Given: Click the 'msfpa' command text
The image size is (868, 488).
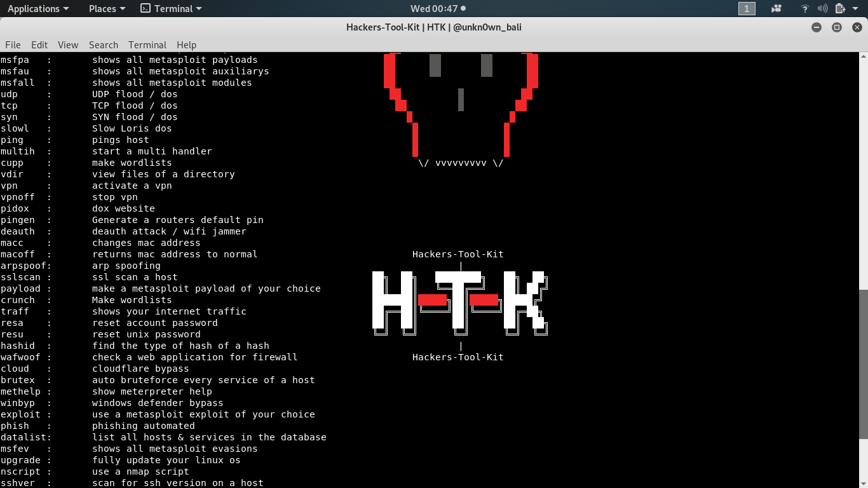Looking at the screenshot, I should click(x=15, y=60).
